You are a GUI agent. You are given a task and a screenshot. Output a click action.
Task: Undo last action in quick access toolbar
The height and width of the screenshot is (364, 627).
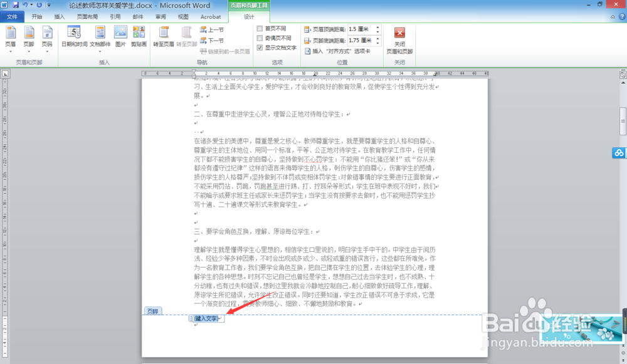point(25,5)
